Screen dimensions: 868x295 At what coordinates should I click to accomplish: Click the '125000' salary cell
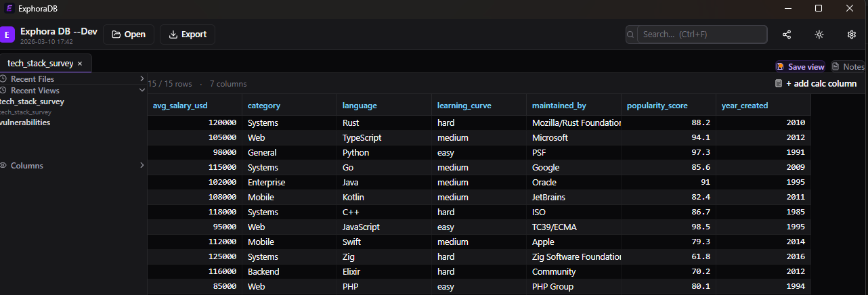pyautogui.click(x=195, y=257)
